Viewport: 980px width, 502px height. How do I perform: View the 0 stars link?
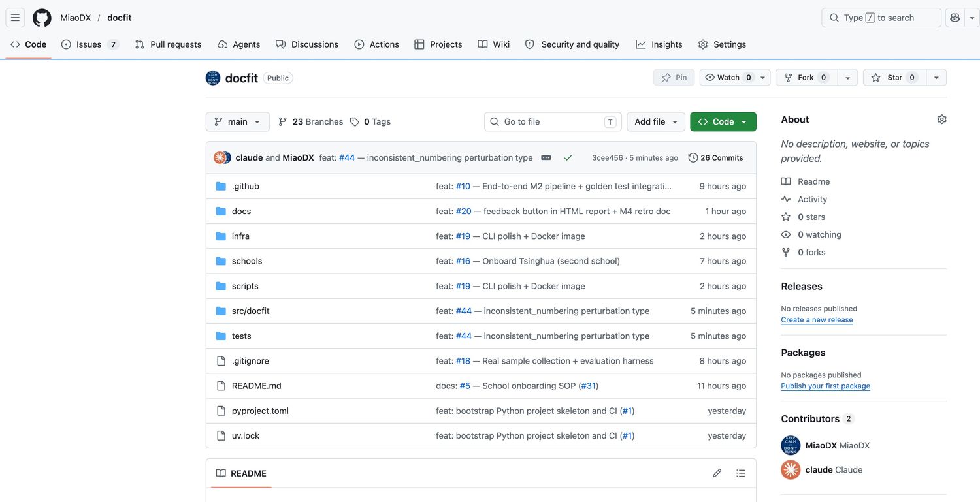coord(811,217)
